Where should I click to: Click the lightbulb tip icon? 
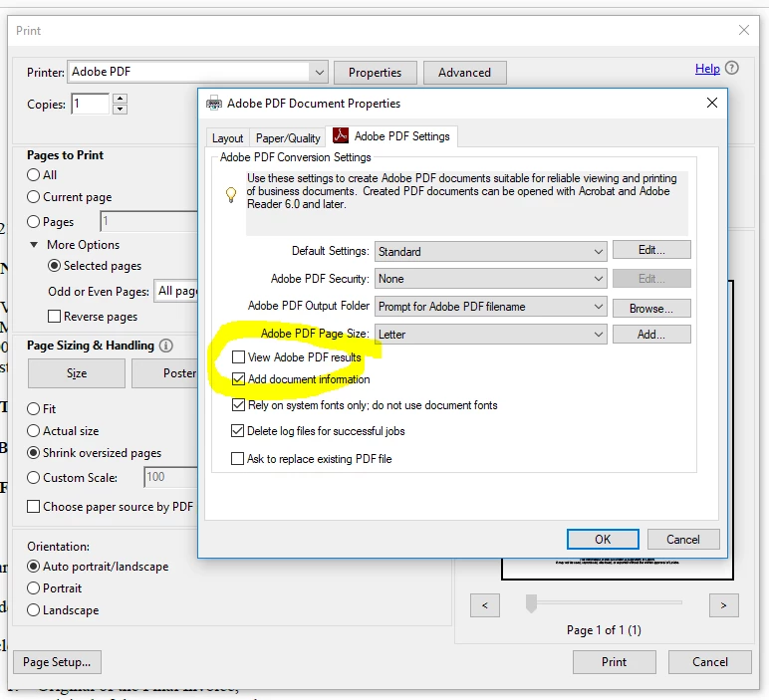(231, 194)
